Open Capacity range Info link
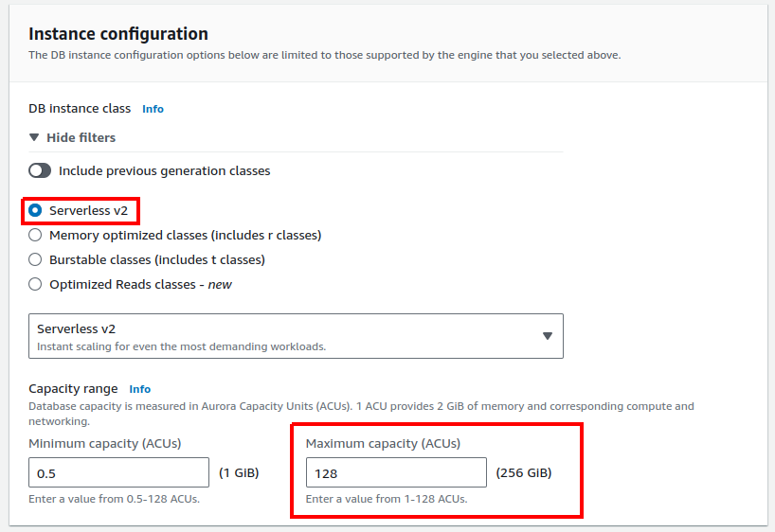This screenshot has width=775, height=532. (x=140, y=389)
